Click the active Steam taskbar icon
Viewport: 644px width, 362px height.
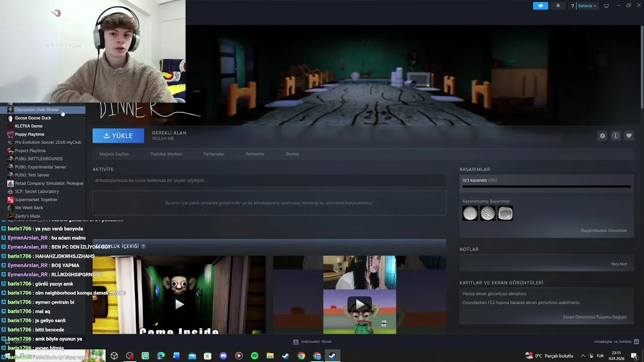tap(333, 356)
